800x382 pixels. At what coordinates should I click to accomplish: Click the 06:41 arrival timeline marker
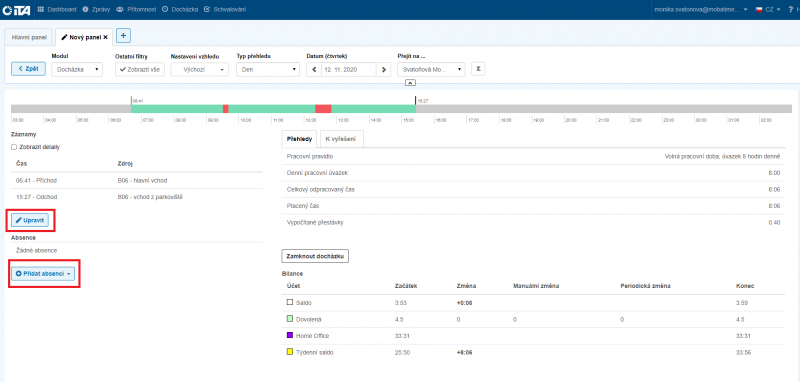coord(131,101)
